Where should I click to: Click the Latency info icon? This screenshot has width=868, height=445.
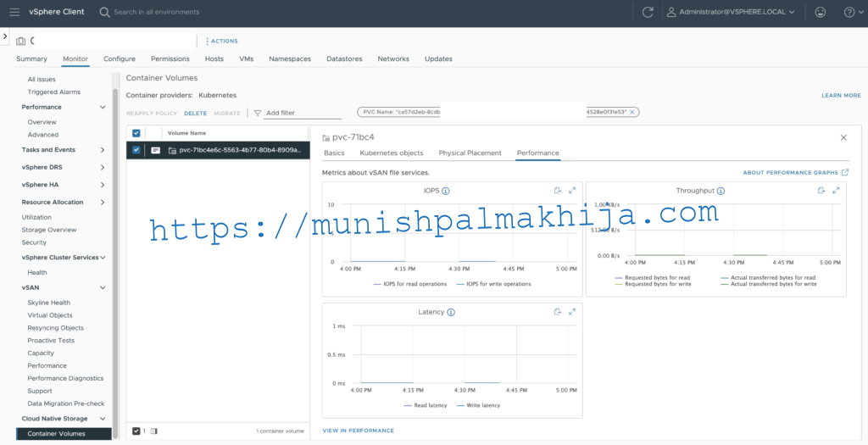451,312
